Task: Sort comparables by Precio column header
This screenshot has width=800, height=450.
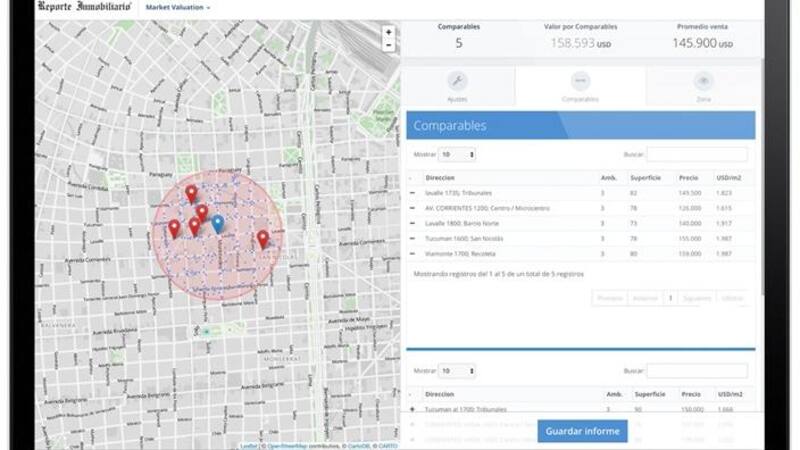Action: pyautogui.click(x=689, y=177)
